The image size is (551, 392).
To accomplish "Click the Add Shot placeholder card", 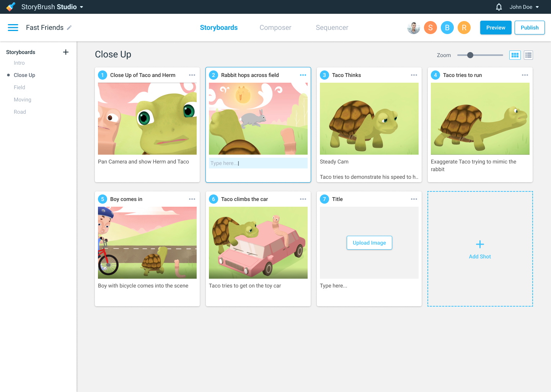I will coord(480,249).
